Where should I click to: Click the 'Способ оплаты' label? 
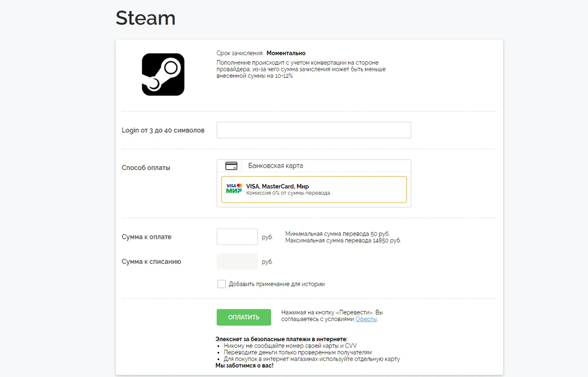click(x=146, y=168)
